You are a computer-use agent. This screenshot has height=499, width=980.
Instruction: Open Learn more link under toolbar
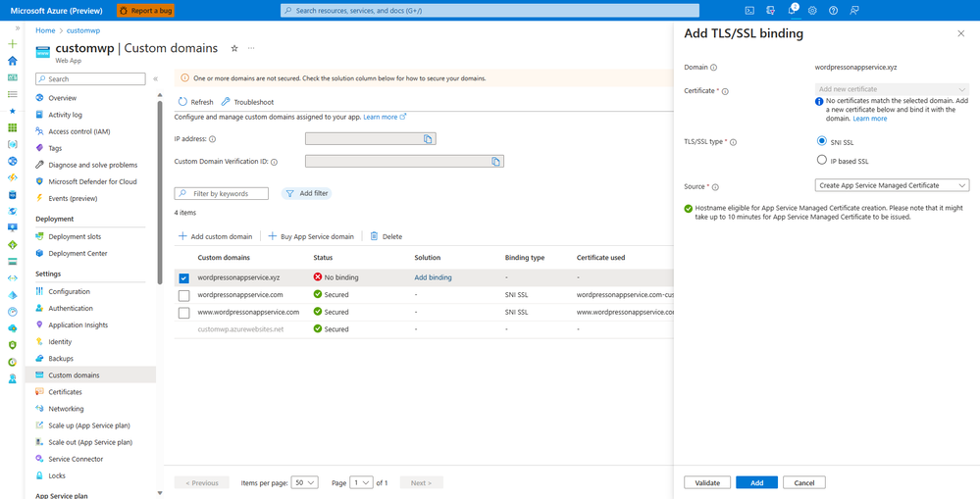pyautogui.click(x=385, y=117)
